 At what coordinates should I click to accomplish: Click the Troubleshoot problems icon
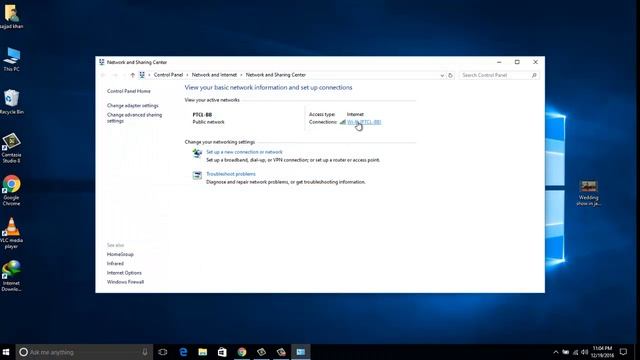tap(197, 175)
